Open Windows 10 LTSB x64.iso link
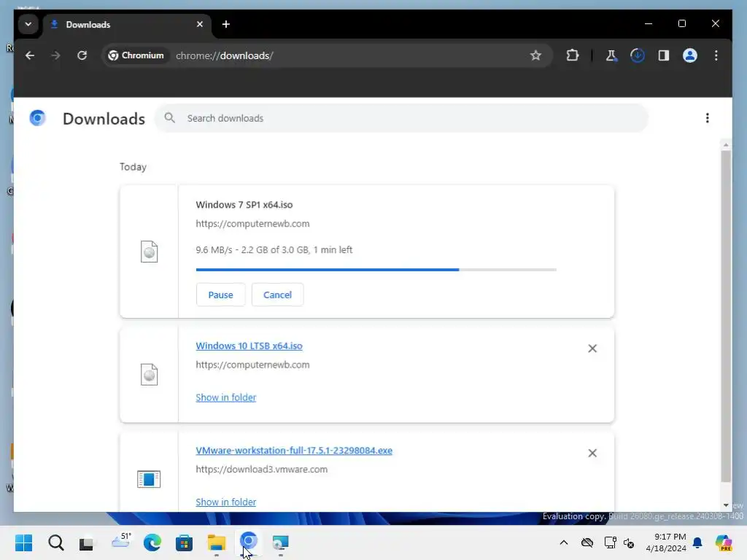This screenshot has width=747, height=560. point(249,346)
